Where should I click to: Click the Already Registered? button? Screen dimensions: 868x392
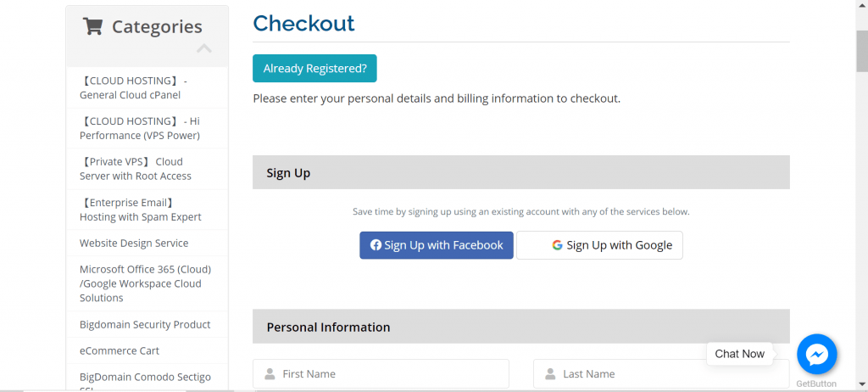pyautogui.click(x=314, y=68)
